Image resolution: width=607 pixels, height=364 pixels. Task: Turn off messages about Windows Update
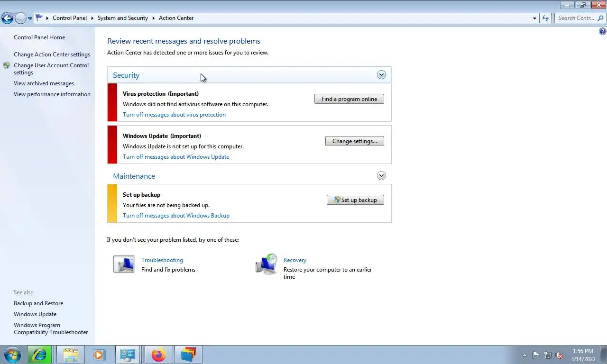coord(176,157)
